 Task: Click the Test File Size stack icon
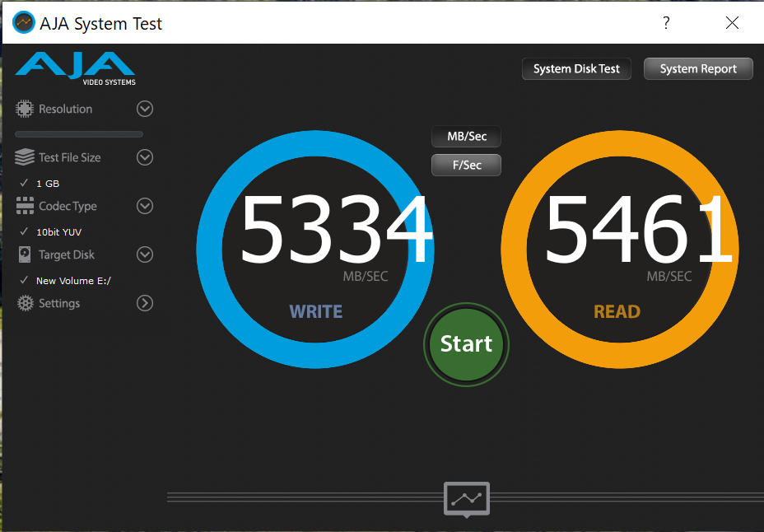click(25, 157)
